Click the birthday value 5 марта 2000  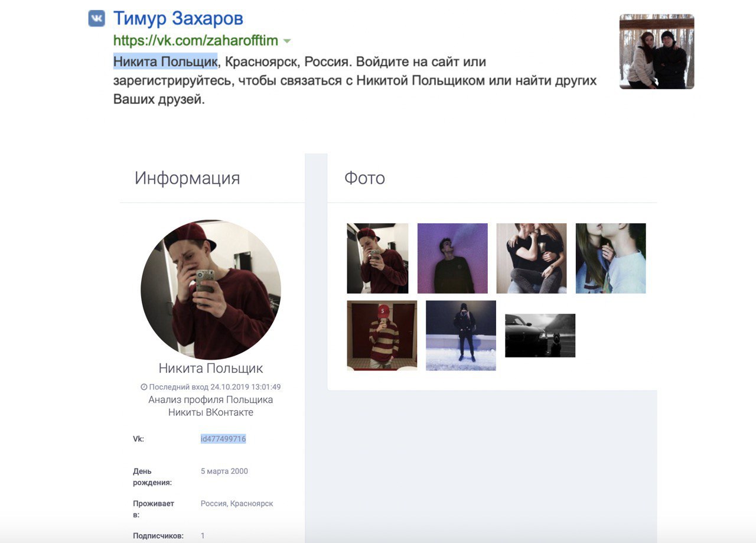point(224,472)
